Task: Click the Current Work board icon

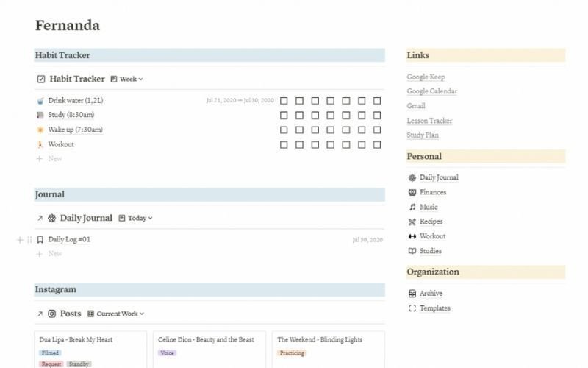Action: [90, 314]
